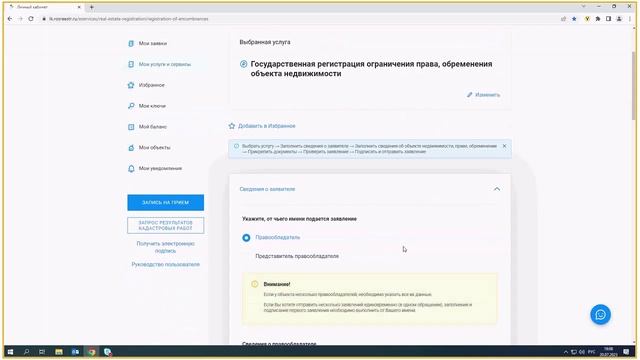Collapse the Сведения о заявителе section
Screen dimensions: 640x360
click(497, 189)
